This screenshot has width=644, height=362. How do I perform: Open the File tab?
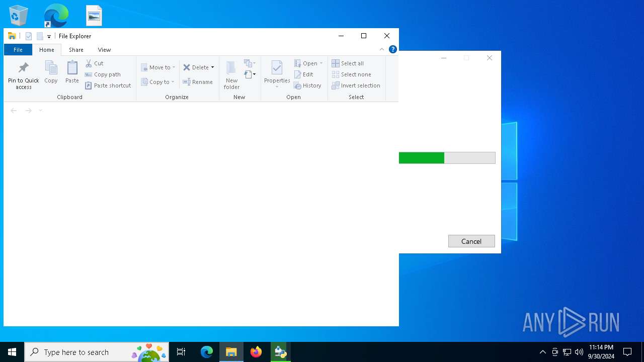tap(18, 50)
